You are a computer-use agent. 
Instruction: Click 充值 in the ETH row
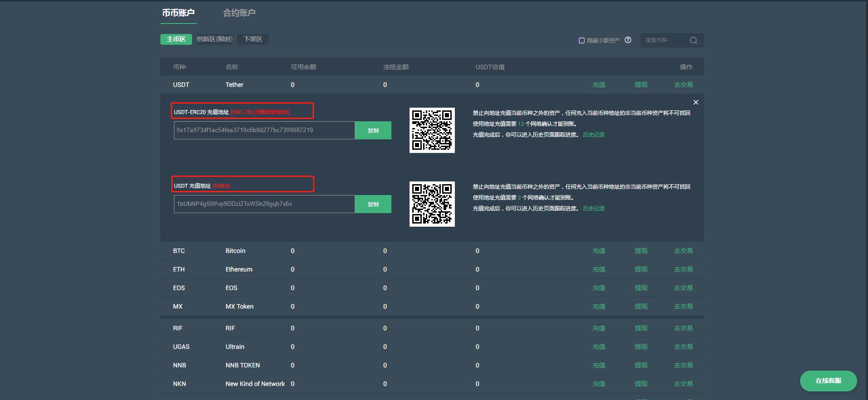coord(599,269)
